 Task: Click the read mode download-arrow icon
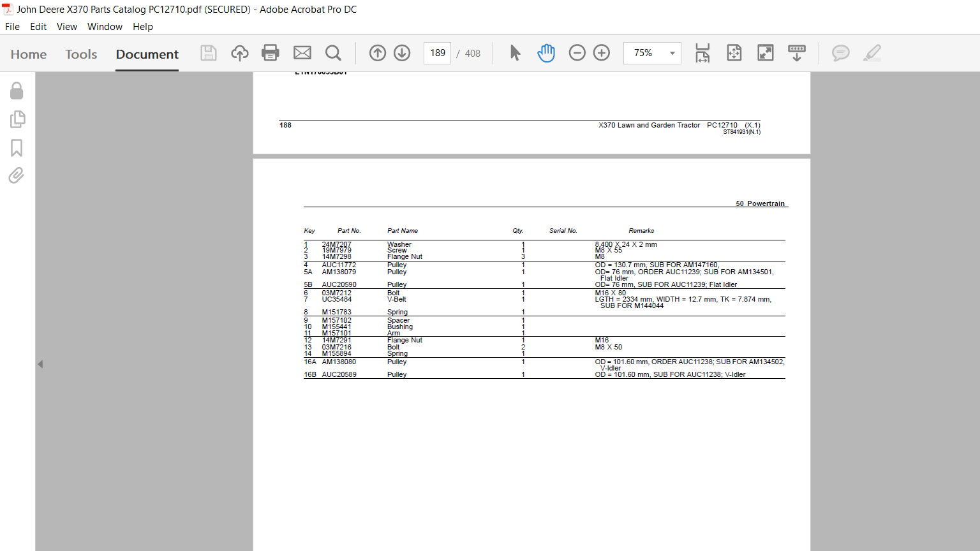(797, 53)
